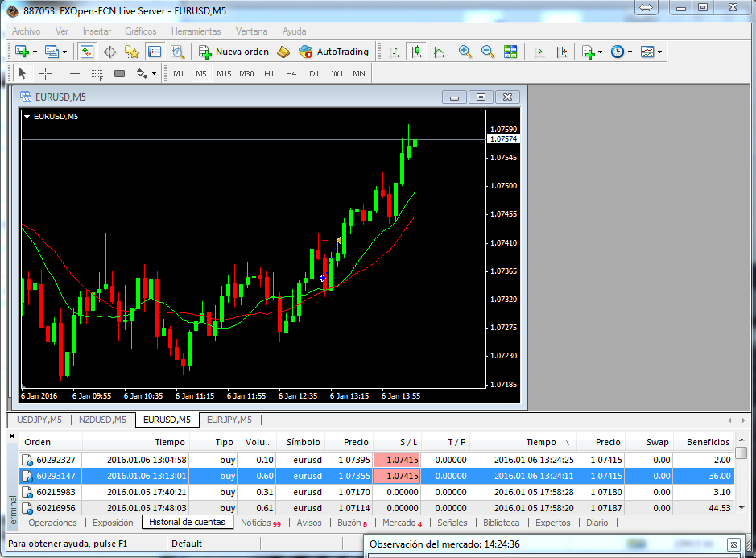The image size is (756, 558).
Task: Expand the New Chart dropdown arrow
Action: [x=35, y=52]
